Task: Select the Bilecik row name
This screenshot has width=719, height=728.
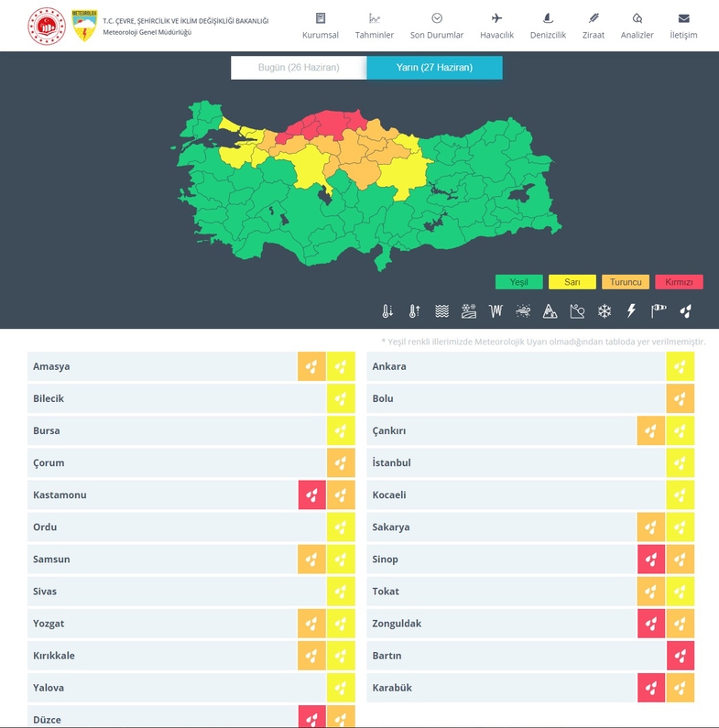Action: [x=49, y=398]
